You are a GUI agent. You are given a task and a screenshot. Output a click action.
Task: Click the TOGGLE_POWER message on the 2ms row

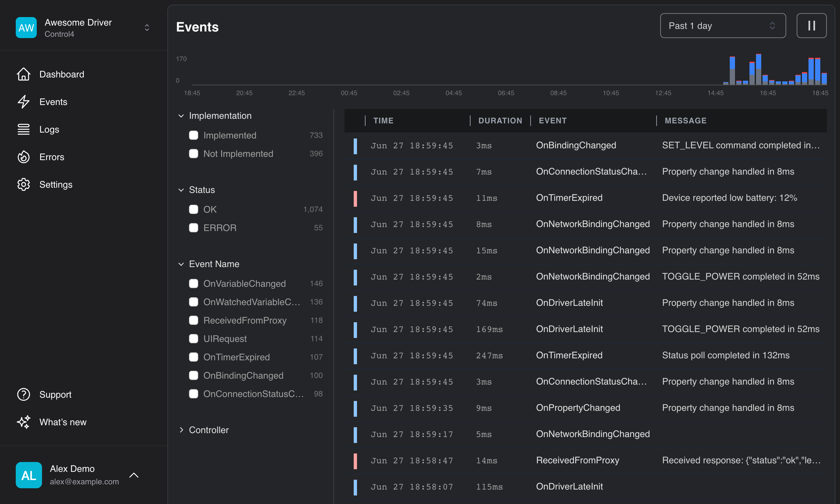(x=741, y=277)
